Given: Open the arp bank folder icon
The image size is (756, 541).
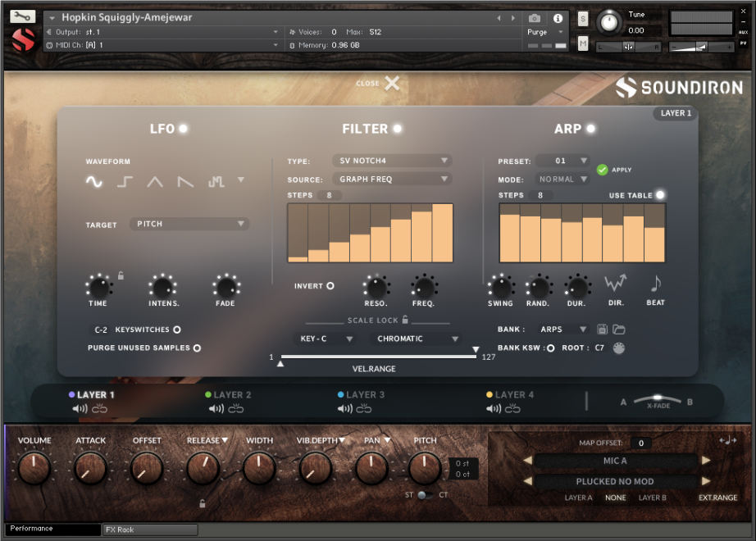Looking at the screenshot, I should tap(619, 330).
